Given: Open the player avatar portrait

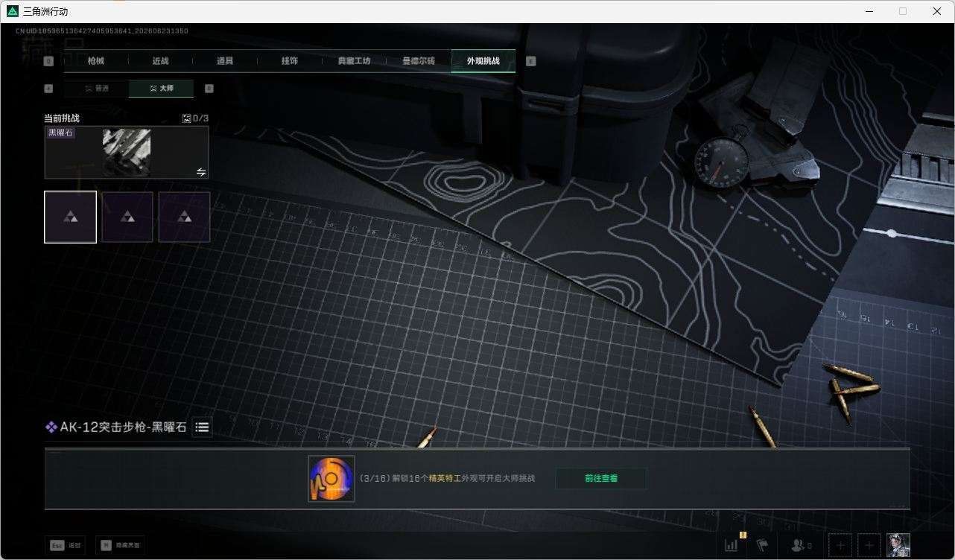Looking at the screenshot, I should click(898, 545).
